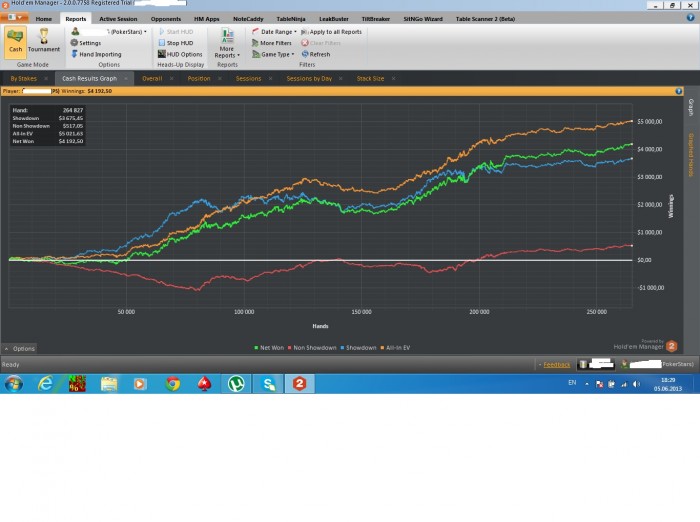The width and height of the screenshot is (700, 522).
Task: Switch to Position report tab
Action: click(x=199, y=78)
